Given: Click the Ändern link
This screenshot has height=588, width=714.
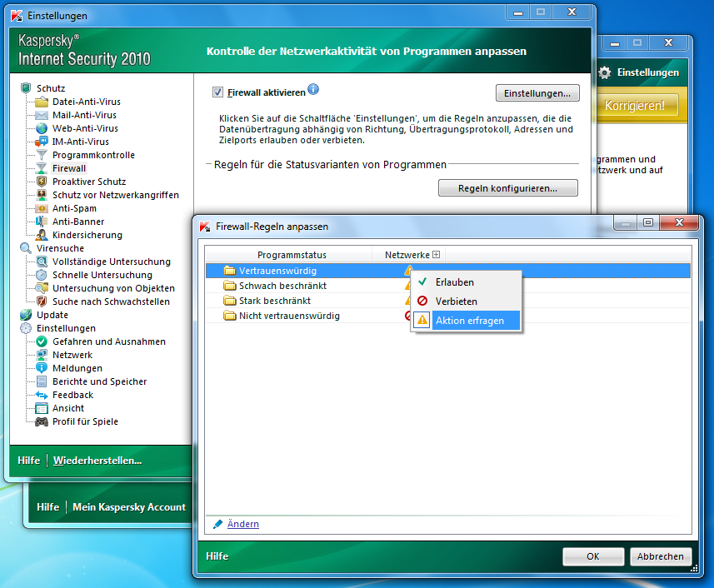Looking at the screenshot, I should [x=243, y=524].
